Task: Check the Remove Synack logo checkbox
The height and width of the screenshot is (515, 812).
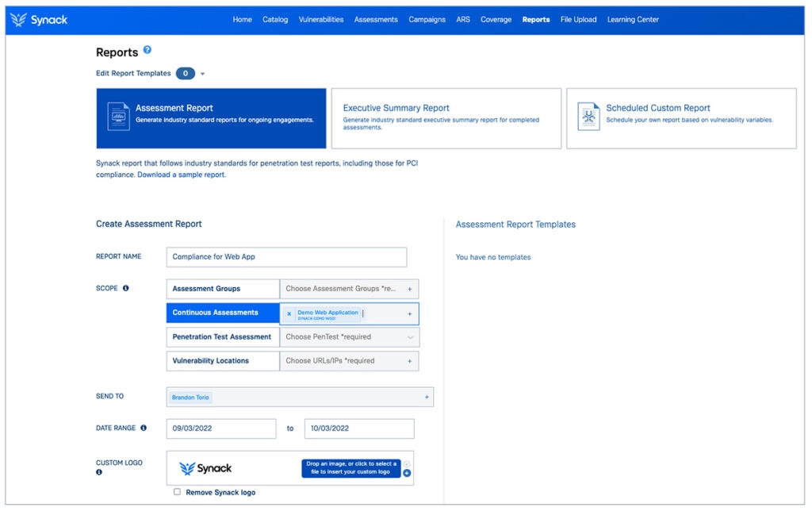Action: 177,492
